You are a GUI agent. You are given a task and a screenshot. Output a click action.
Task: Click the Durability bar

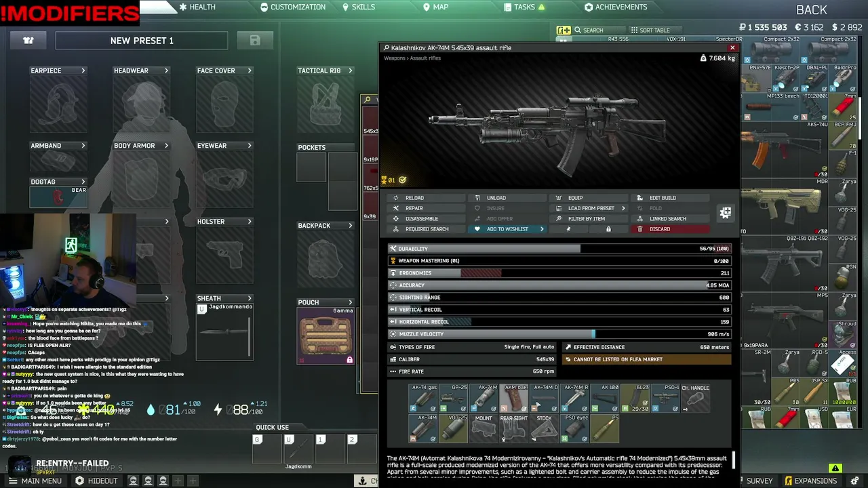559,249
